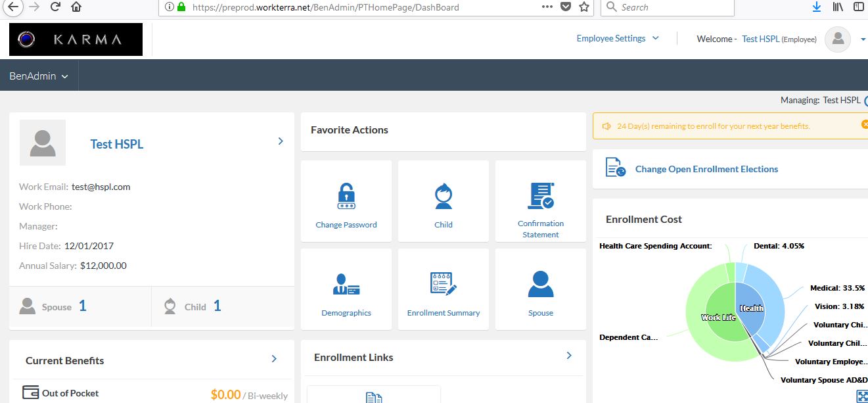This screenshot has height=403, width=868.
Task: Expand the enrollment cost chart fullscreen
Action: pos(863,396)
